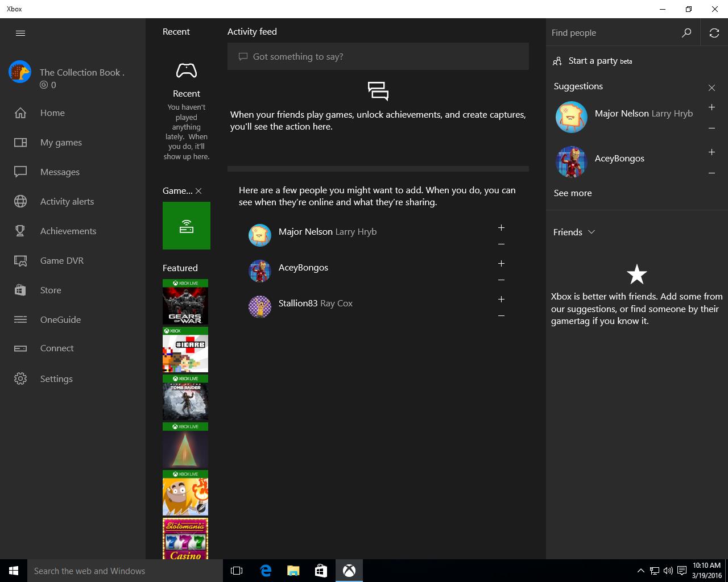This screenshot has height=582, width=728.
Task: Click the search magnifier icon
Action: (x=686, y=33)
